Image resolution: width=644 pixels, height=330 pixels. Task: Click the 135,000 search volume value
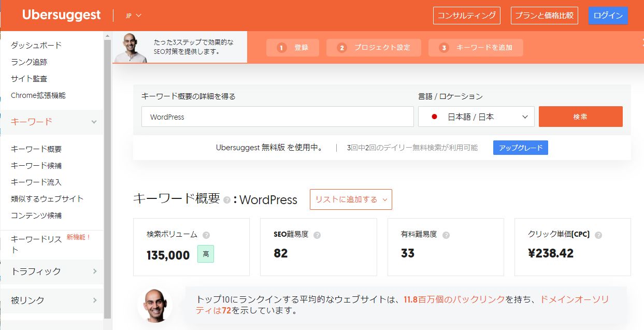[x=168, y=255]
